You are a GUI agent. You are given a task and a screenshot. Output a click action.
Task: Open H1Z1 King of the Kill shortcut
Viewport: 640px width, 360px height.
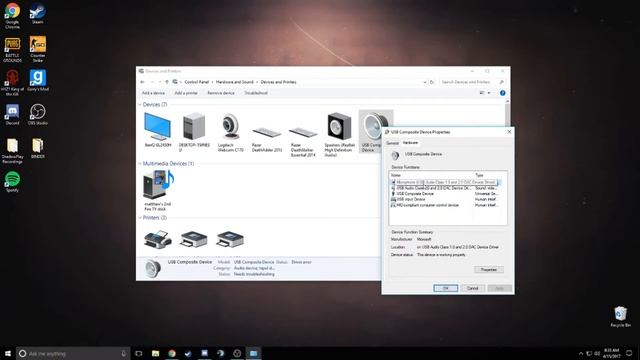click(x=12, y=83)
